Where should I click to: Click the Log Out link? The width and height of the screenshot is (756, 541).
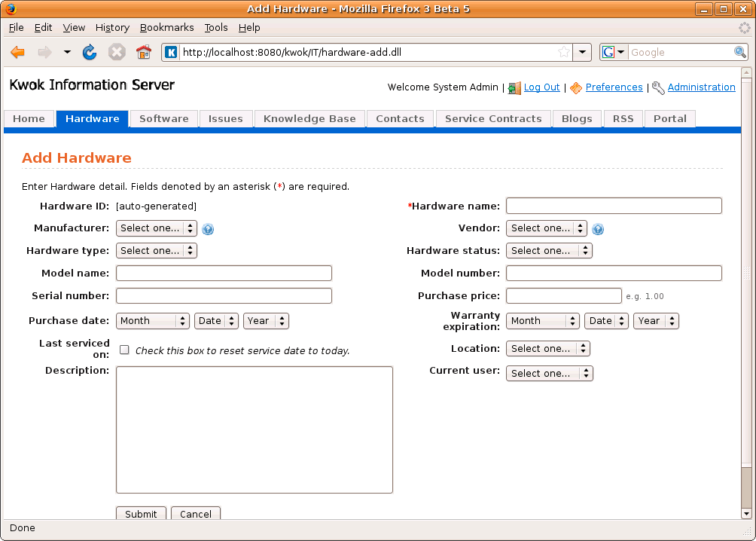[x=541, y=87]
